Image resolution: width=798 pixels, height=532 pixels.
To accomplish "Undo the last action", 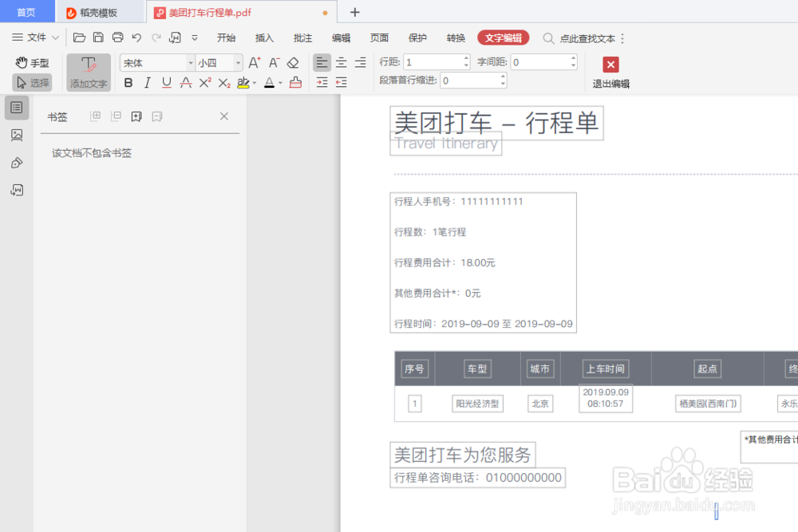I will point(136,37).
